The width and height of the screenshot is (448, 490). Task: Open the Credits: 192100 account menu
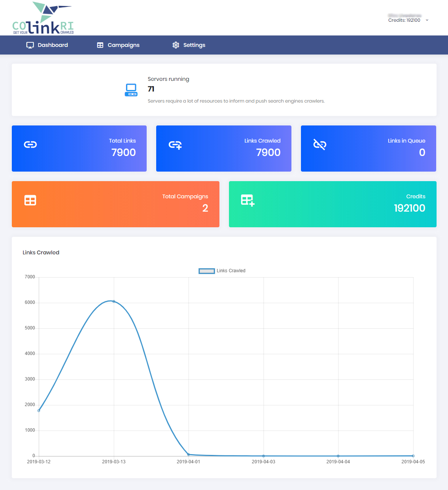404,20
